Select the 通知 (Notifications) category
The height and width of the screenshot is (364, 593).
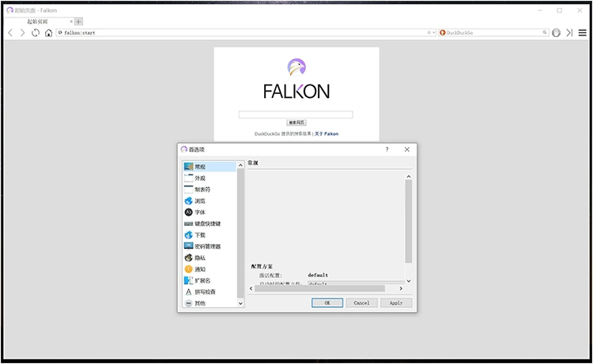pos(200,269)
